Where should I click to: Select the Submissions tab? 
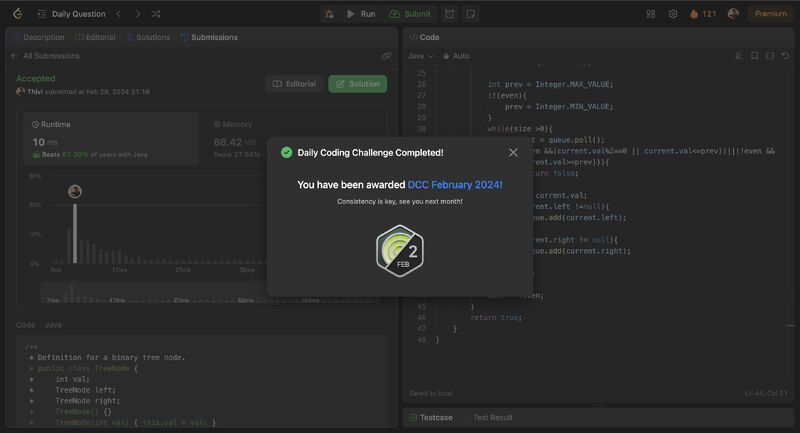click(209, 37)
